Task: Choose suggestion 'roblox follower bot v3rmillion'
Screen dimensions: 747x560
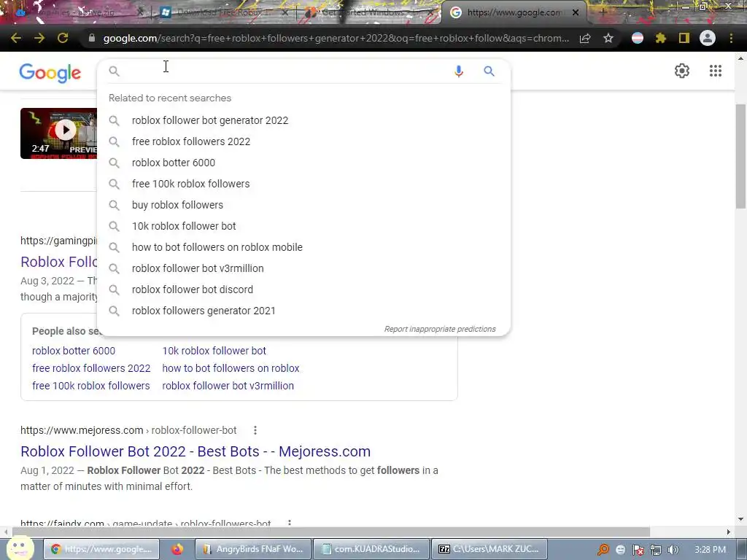Action: click(x=197, y=268)
